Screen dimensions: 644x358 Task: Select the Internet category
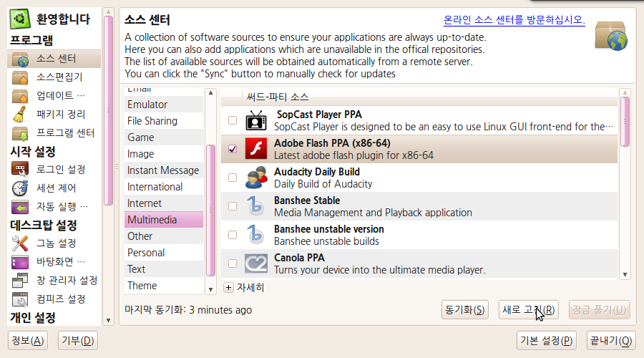164,203
